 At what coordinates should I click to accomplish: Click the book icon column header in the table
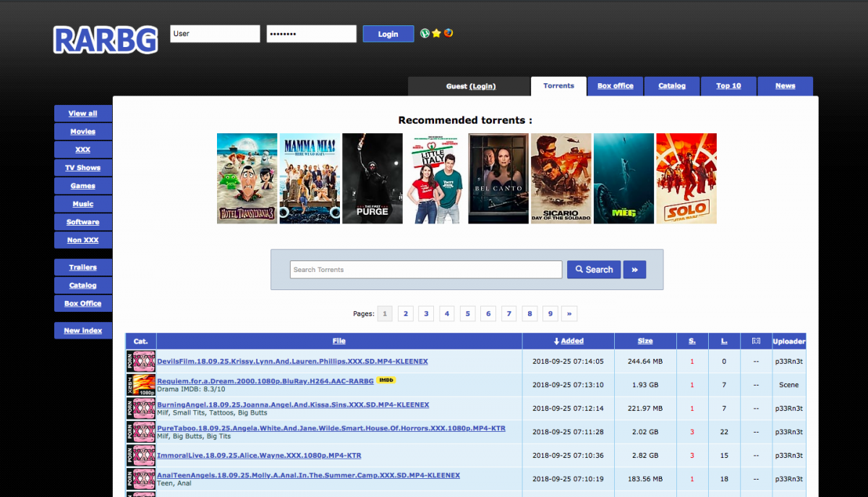coord(757,341)
